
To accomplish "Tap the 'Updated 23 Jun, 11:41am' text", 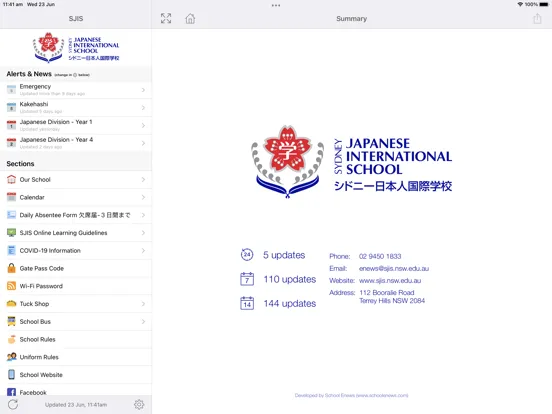I will coord(76,405).
